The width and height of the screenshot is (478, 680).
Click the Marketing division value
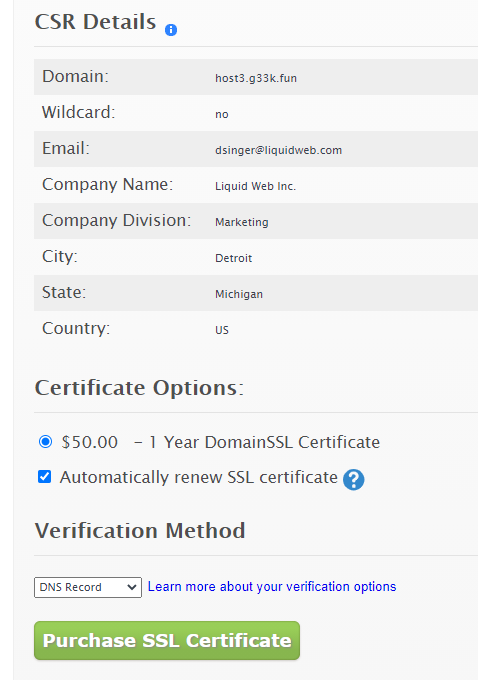[x=242, y=222]
